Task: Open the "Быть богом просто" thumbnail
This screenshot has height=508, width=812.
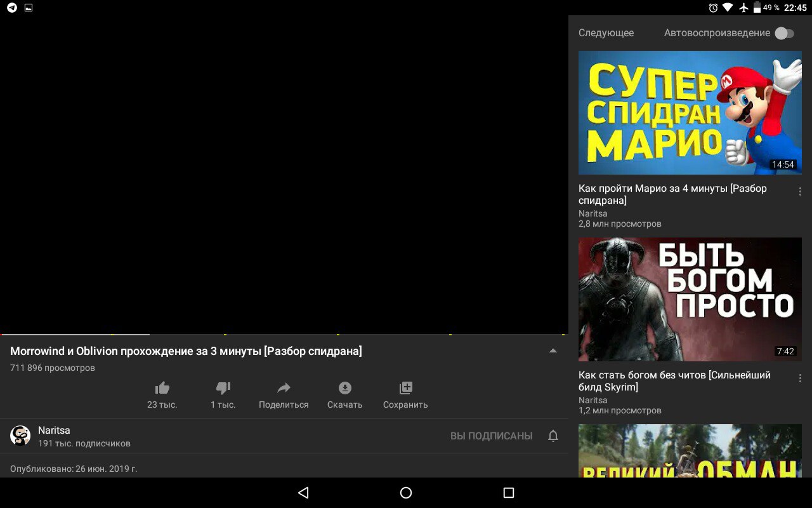Action: pyautogui.click(x=690, y=299)
